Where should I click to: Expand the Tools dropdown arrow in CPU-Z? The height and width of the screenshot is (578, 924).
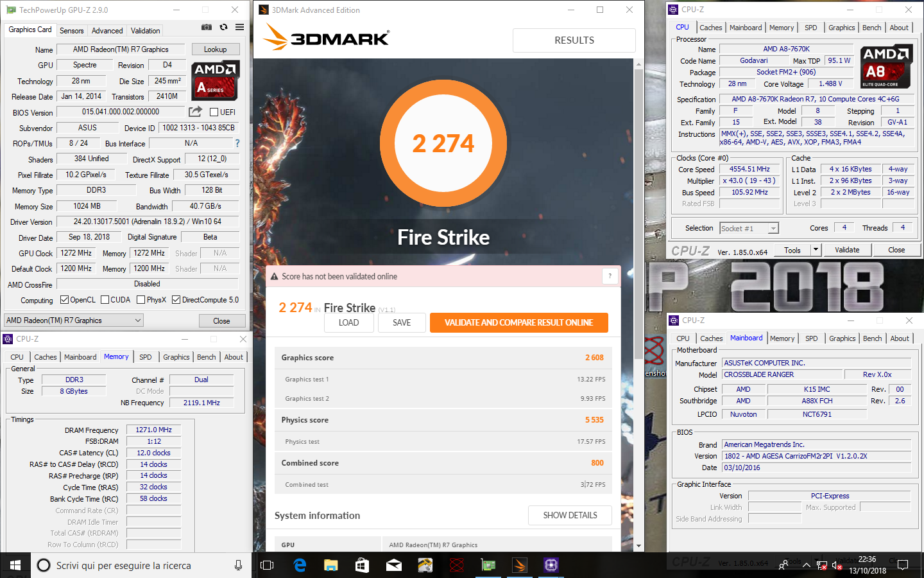coord(816,250)
